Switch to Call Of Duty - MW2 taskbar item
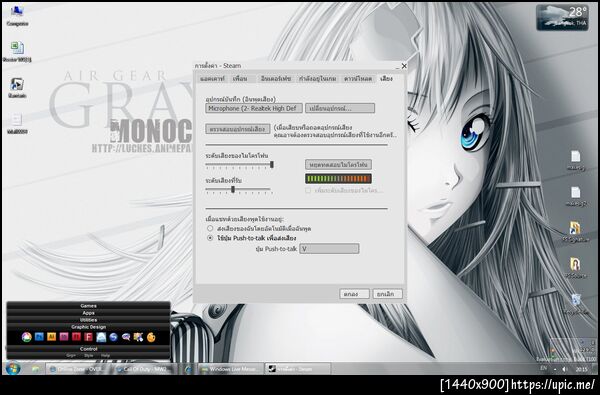600x395 pixels. click(x=145, y=369)
